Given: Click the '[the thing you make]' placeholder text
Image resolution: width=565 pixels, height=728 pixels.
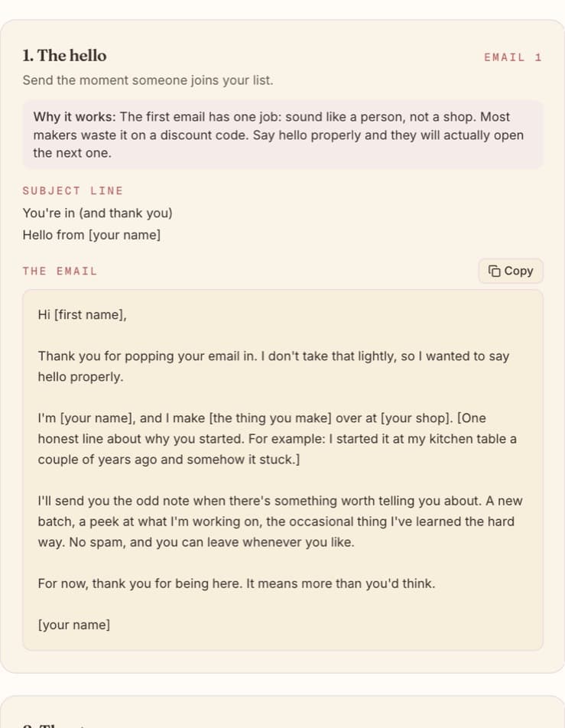Looking at the screenshot, I should [x=270, y=418].
